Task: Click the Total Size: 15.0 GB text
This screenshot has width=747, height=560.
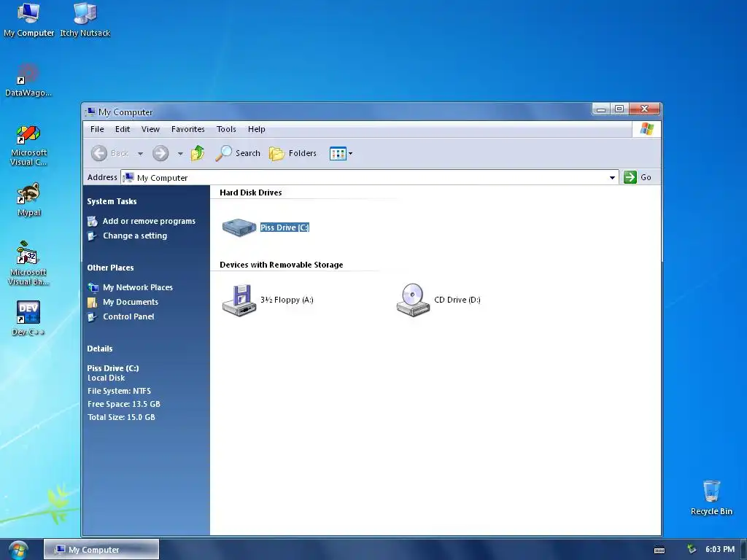Action: click(x=122, y=417)
